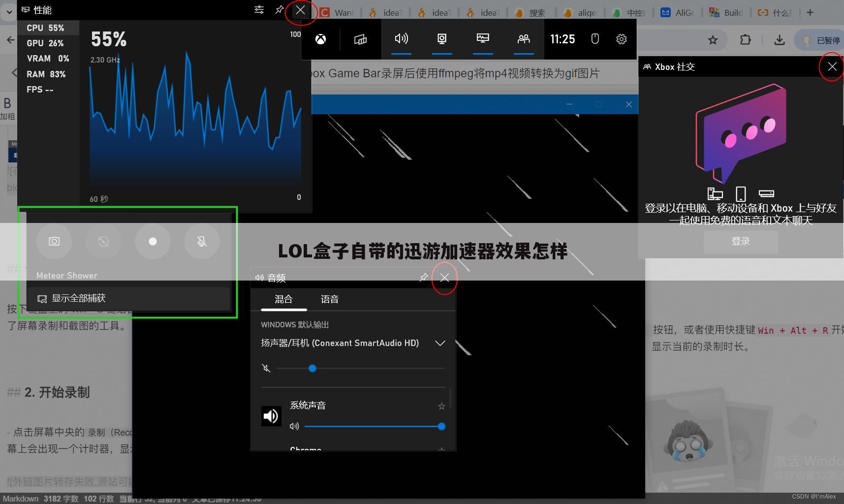
Task: Click the heading 2. 开始录制
Action: [57, 392]
